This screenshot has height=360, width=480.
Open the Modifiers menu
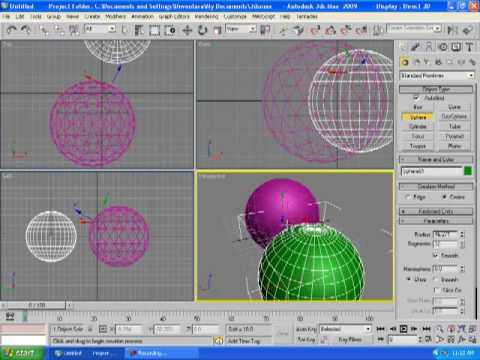[115, 16]
